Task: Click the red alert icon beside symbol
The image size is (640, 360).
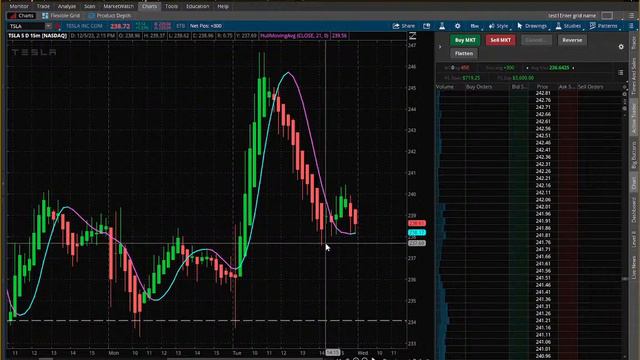Action: (x=58, y=26)
